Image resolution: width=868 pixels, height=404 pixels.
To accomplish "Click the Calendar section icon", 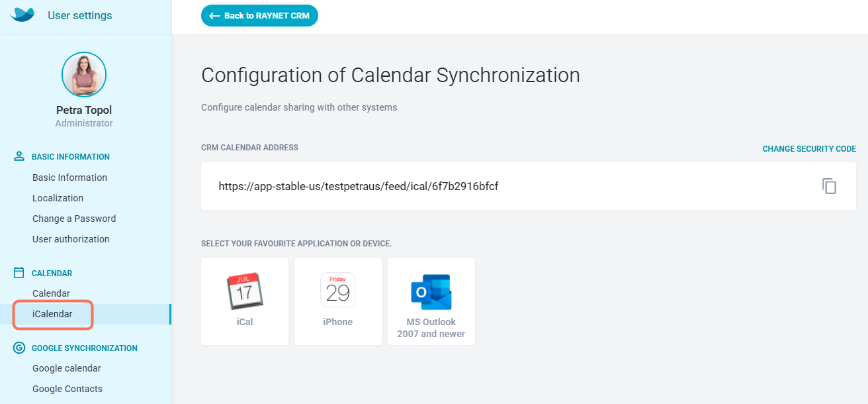I will pos(19,273).
